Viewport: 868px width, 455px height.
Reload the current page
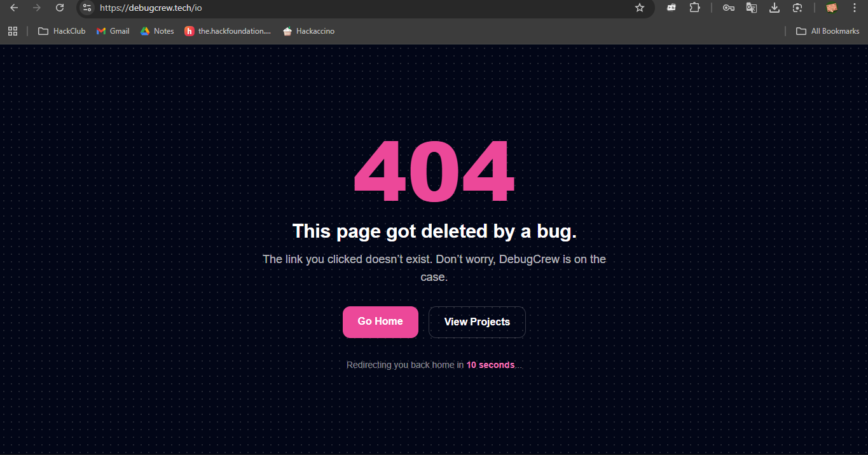pos(60,8)
